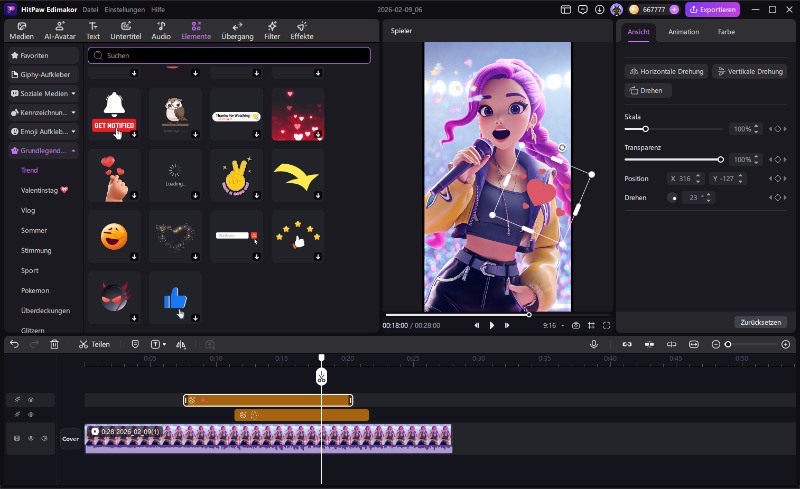Click the Zurücksetzen button

tap(761, 322)
